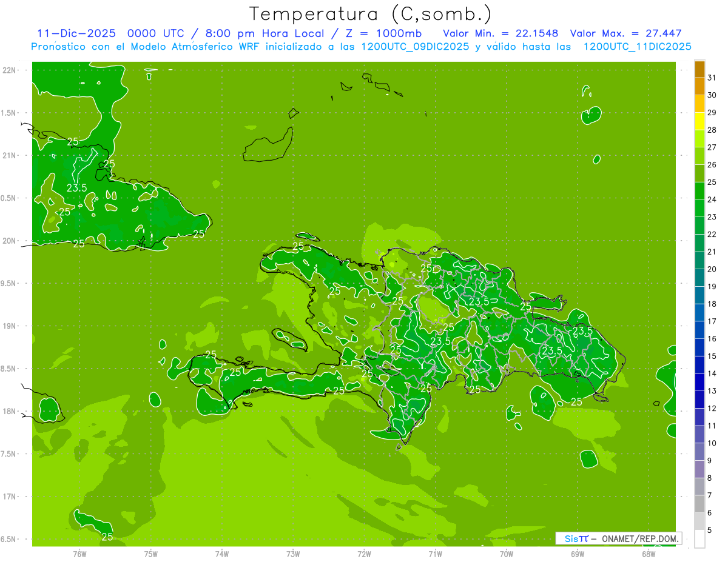Click the 22N latitude axis label

(x=10, y=70)
